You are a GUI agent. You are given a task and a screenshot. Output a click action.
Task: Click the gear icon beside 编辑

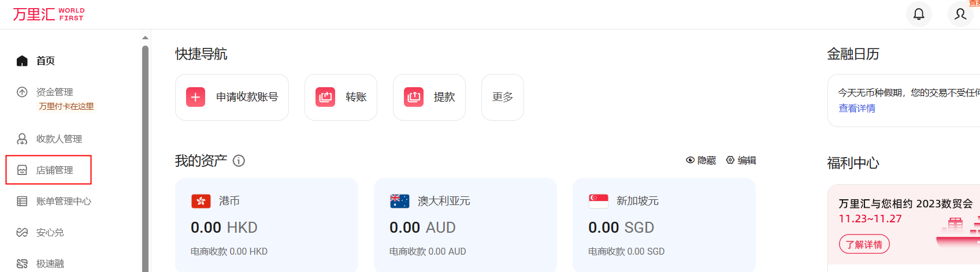pos(730,160)
